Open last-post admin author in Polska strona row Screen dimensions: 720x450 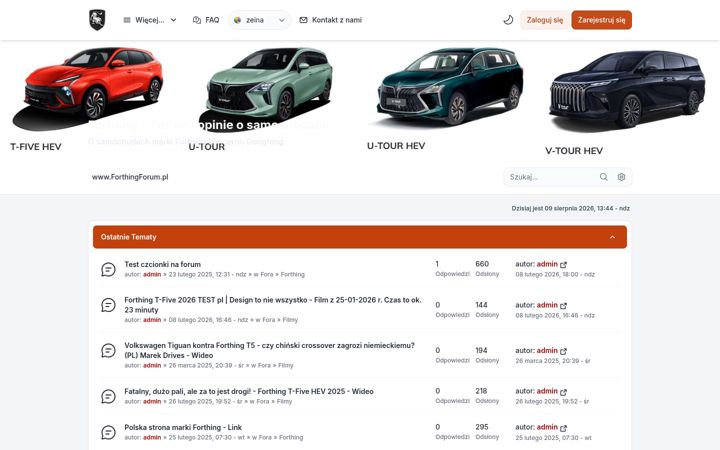[x=547, y=427]
